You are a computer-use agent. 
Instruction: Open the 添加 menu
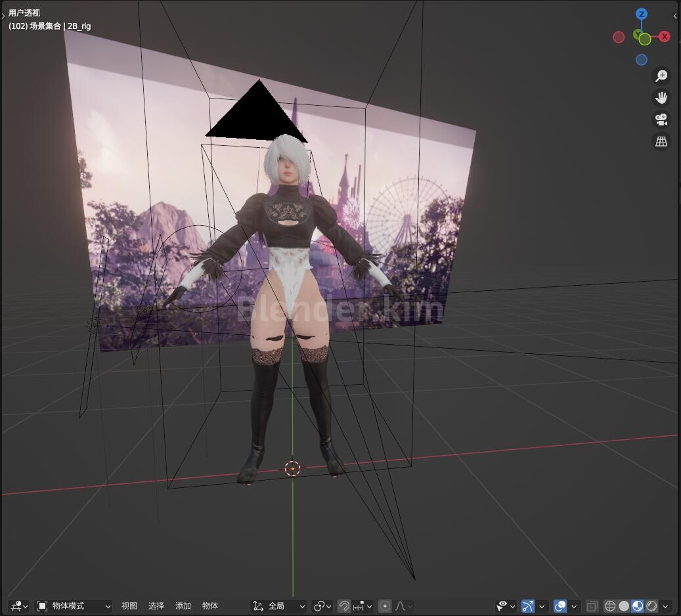click(183, 606)
